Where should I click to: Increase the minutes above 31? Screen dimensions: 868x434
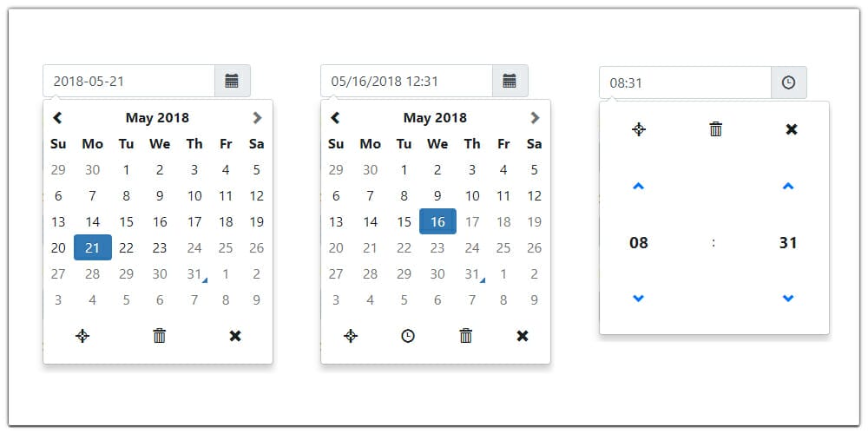pos(788,187)
